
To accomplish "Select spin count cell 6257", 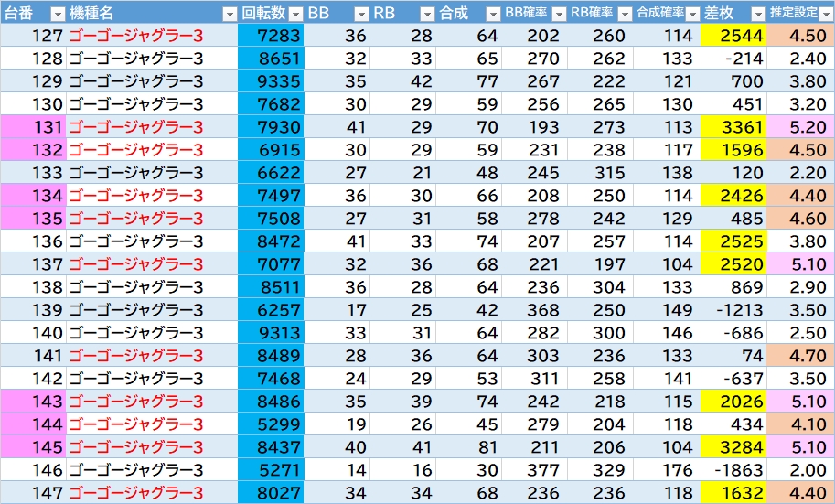I will click(x=271, y=310).
